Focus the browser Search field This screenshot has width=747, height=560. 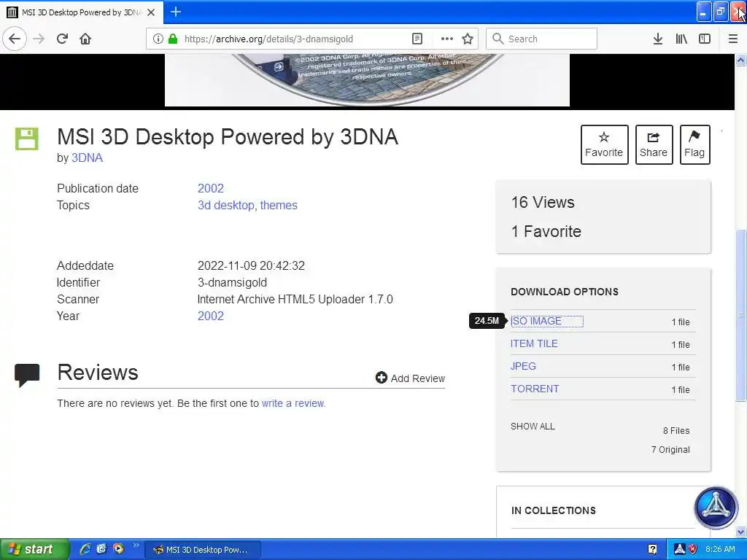pos(542,39)
